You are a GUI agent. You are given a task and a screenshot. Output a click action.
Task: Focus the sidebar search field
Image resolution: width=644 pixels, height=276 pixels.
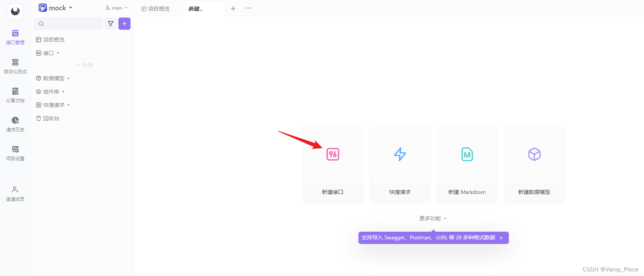[69, 24]
